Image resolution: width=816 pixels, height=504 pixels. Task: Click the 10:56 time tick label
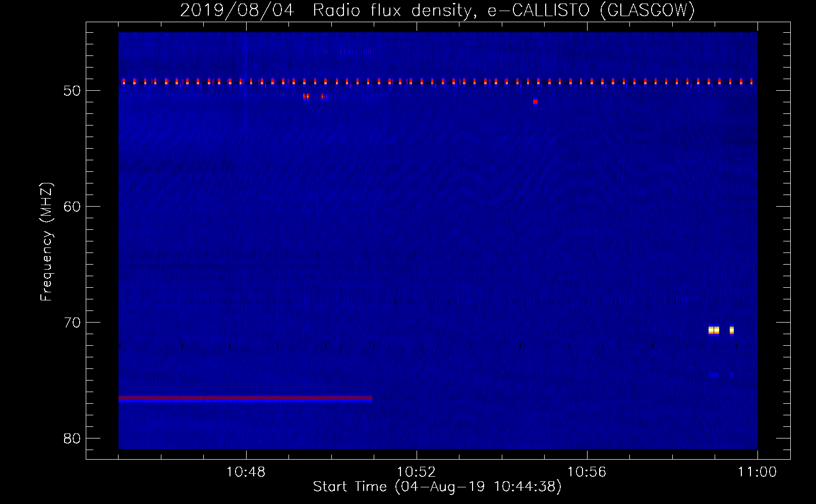587,472
